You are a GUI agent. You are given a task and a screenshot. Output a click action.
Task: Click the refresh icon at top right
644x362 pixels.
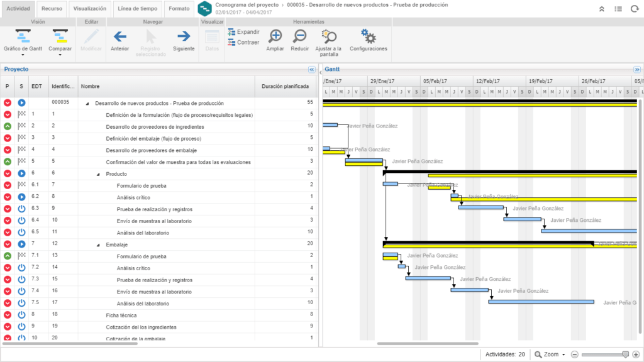point(634,9)
